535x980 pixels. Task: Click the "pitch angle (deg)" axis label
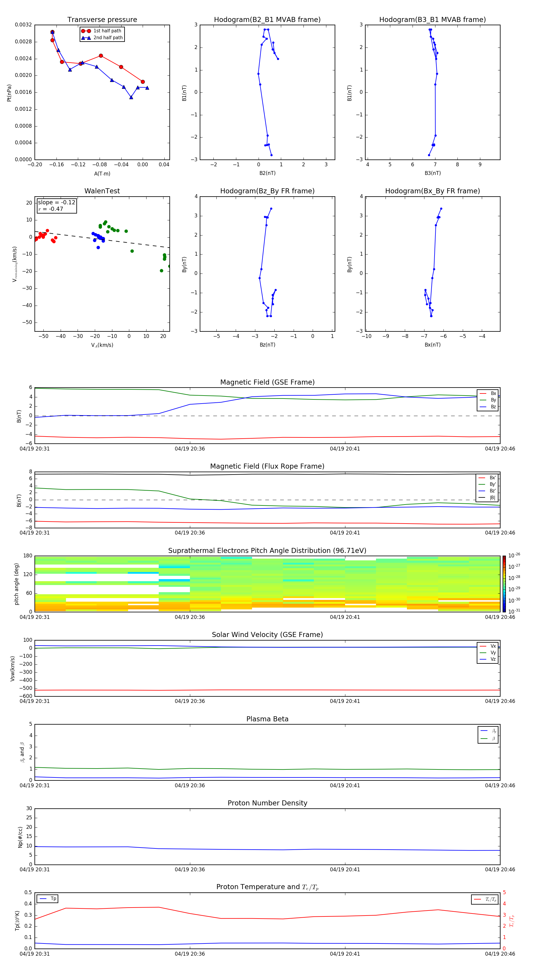pos(16,584)
